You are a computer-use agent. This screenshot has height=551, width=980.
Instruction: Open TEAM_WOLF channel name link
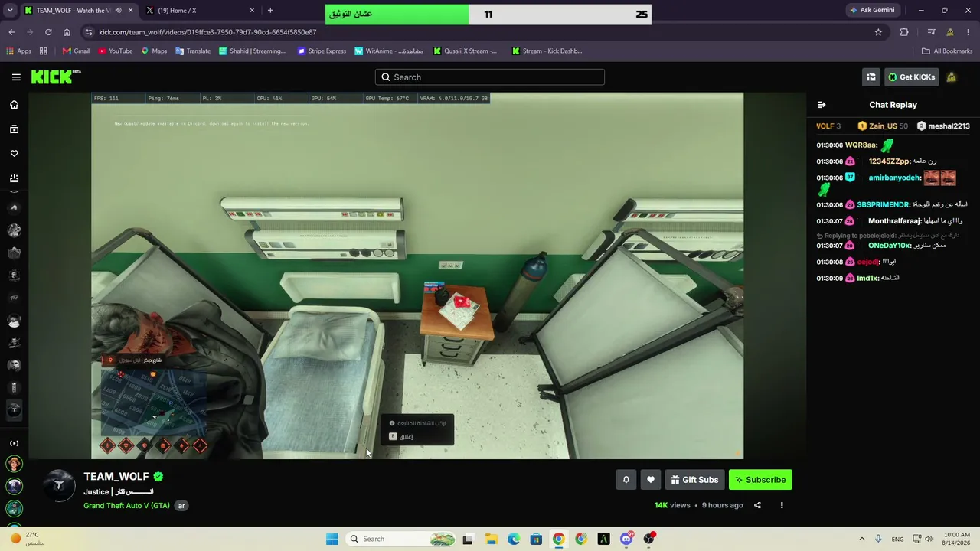point(116,476)
